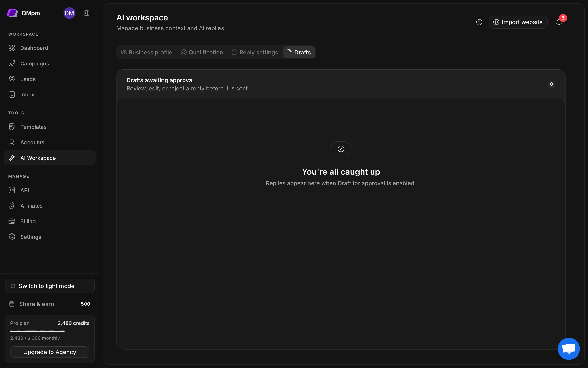
Task: Open Templates page
Action: coord(50,127)
